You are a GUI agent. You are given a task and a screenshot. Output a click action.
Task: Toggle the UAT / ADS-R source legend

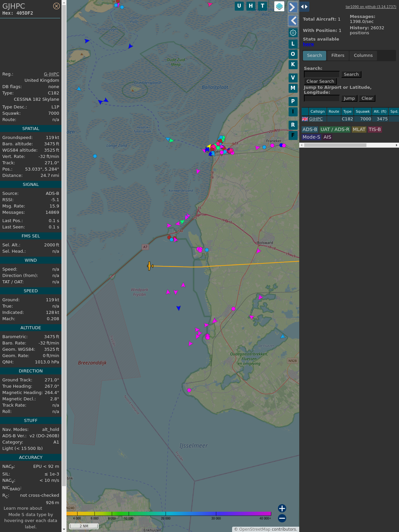point(335,130)
